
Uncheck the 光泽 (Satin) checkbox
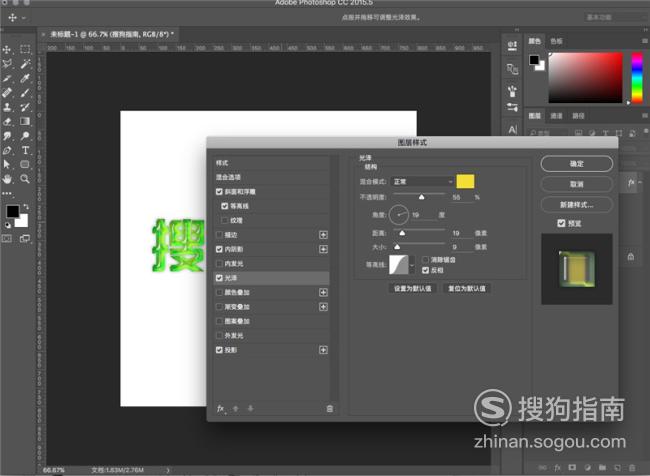[x=219, y=278]
